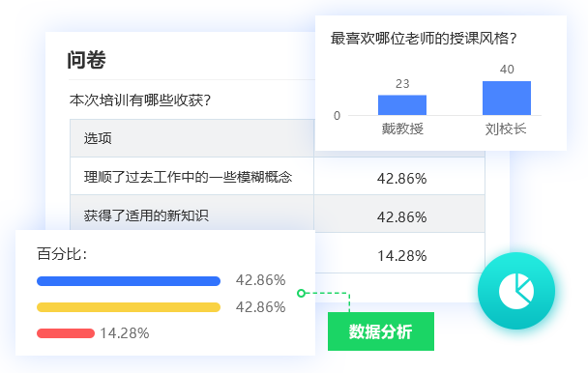The image size is (588, 373).
Task: Click the 刘校长 axis label
Action: 506,129
